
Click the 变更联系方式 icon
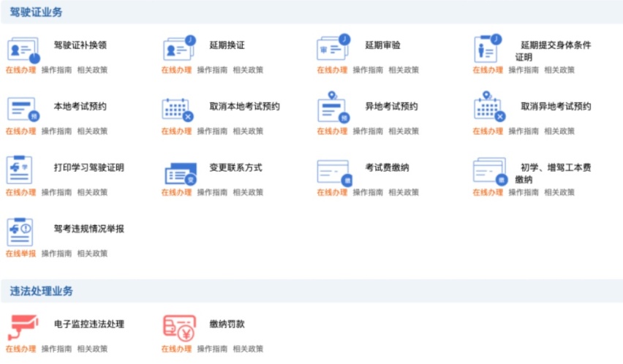[x=181, y=173]
